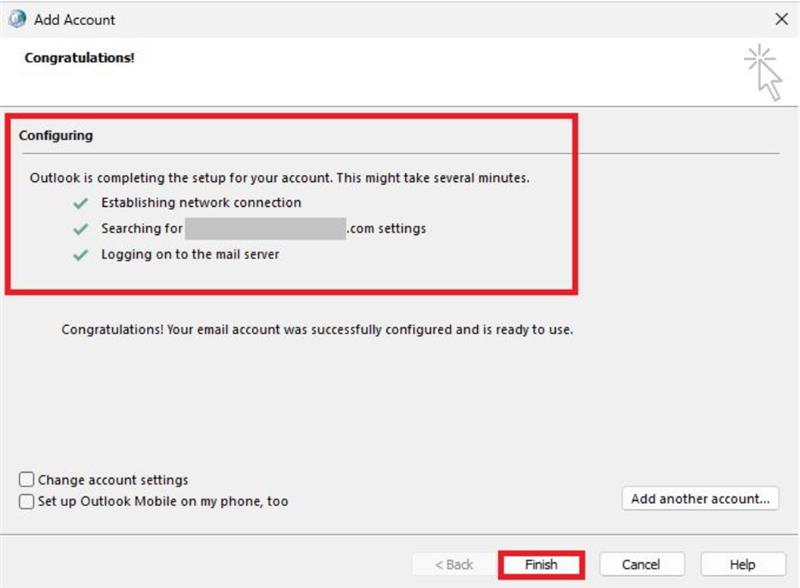
Task: Click the Configuring section label
Action: click(x=55, y=135)
